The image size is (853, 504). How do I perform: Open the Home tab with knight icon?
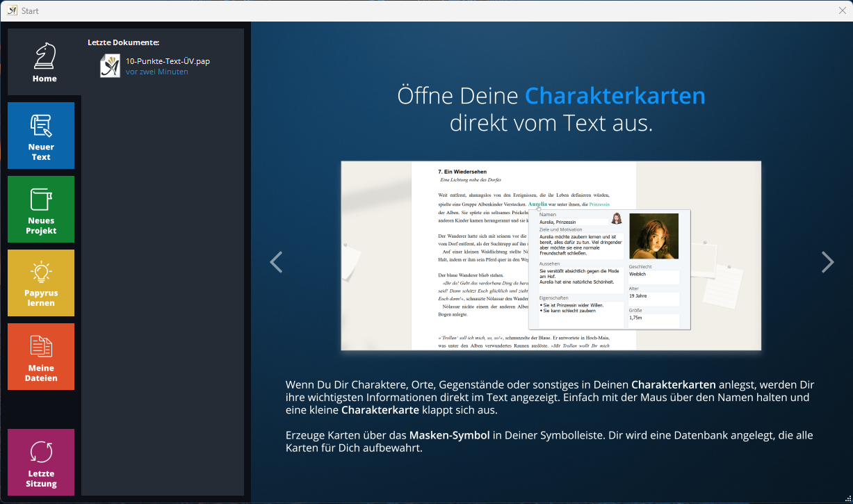[x=44, y=62]
